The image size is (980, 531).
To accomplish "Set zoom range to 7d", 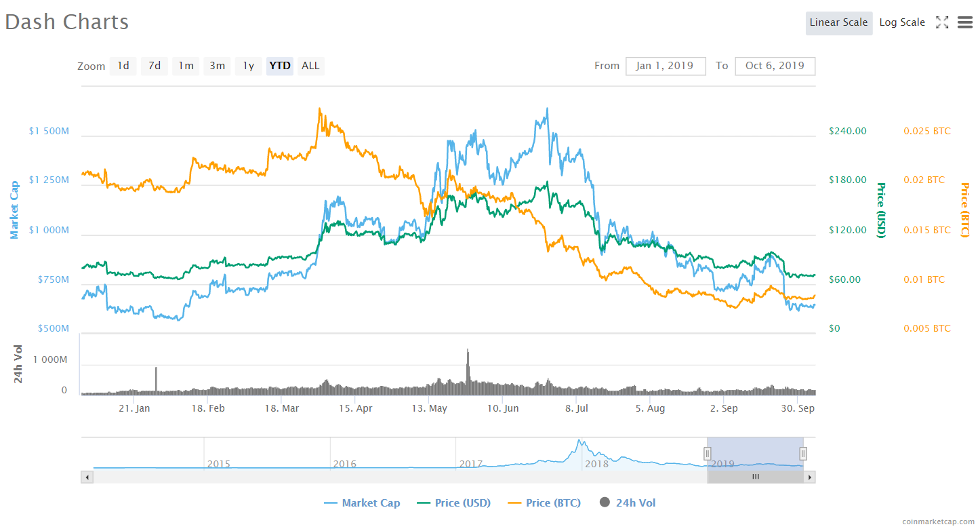I will (x=155, y=66).
